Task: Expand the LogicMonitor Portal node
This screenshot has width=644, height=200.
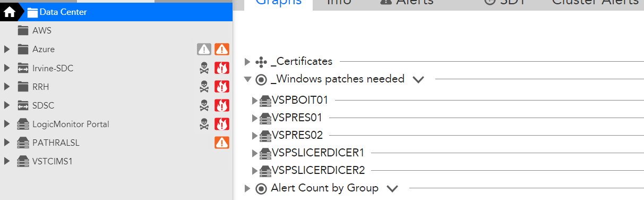Action: coord(7,124)
